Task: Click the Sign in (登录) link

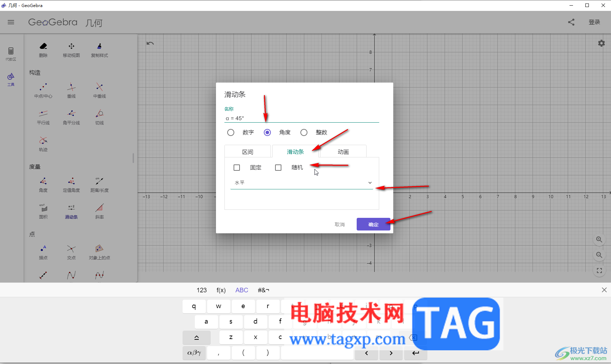Action: [594, 22]
